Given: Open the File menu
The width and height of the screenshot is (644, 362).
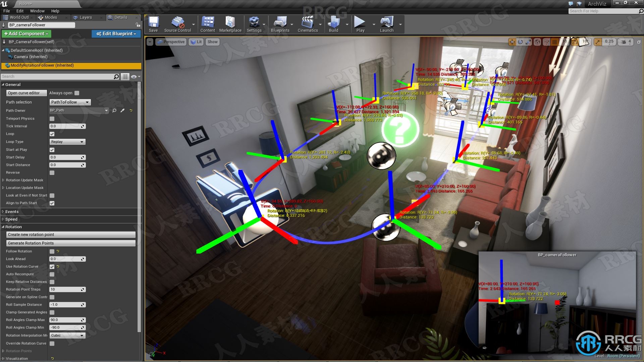Looking at the screenshot, I should click(6, 11).
